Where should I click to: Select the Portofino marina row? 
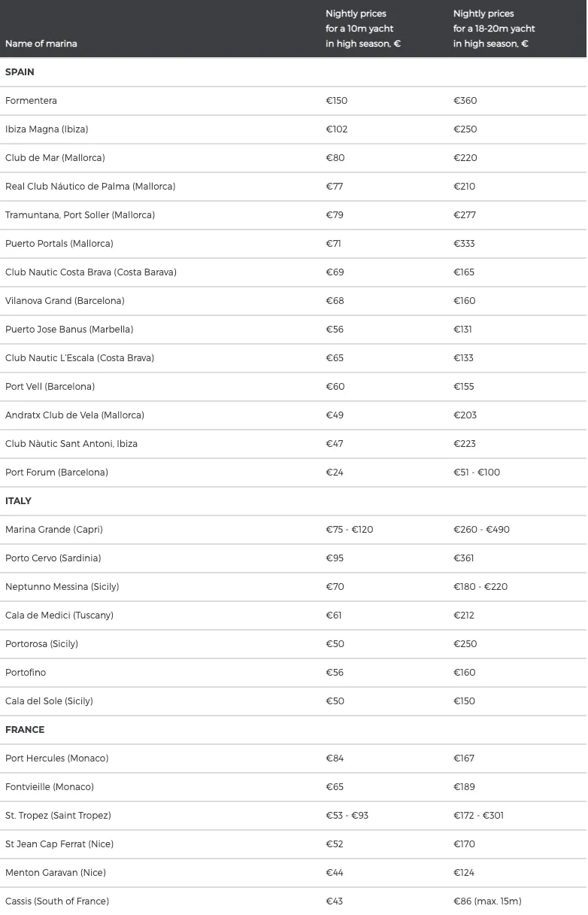coord(293,673)
